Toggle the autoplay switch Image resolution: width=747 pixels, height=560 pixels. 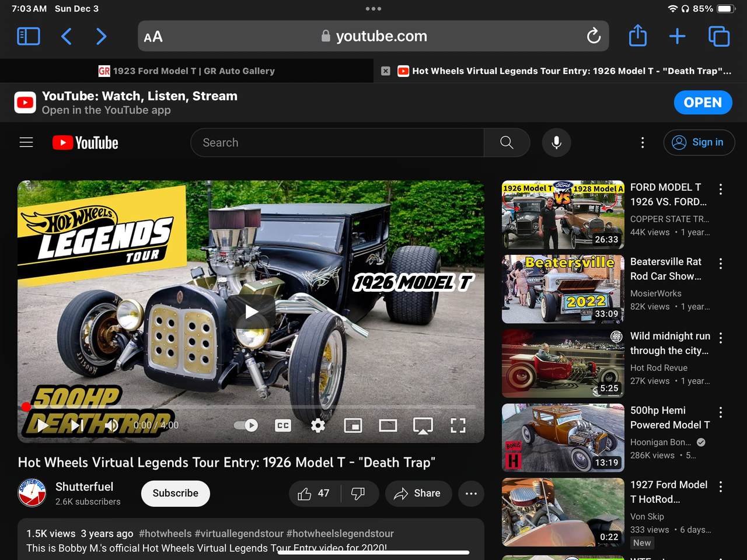click(246, 425)
